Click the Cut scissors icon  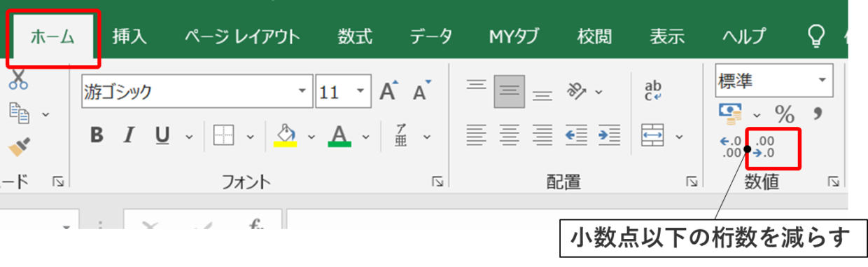point(19,80)
